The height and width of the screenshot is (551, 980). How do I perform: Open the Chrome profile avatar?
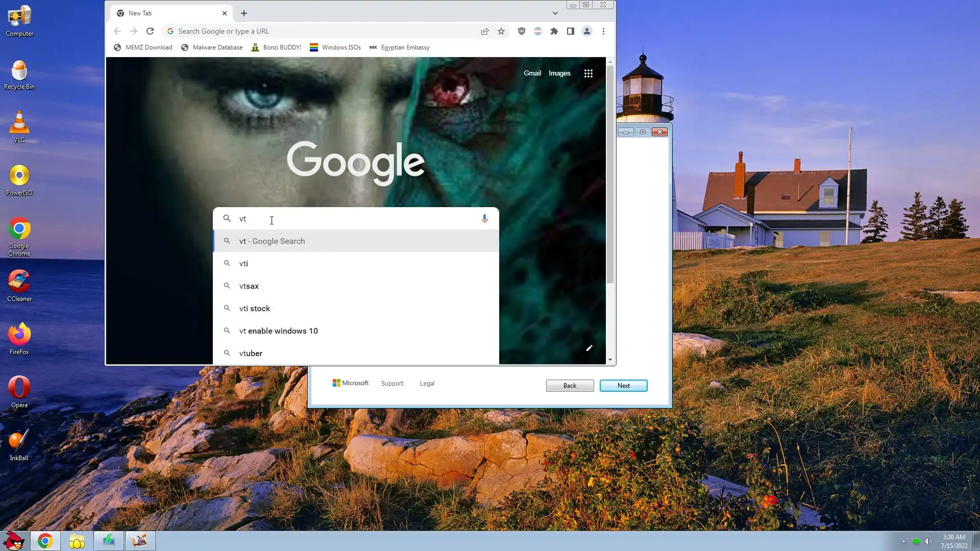pyautogui.click(x=587, y=31)
